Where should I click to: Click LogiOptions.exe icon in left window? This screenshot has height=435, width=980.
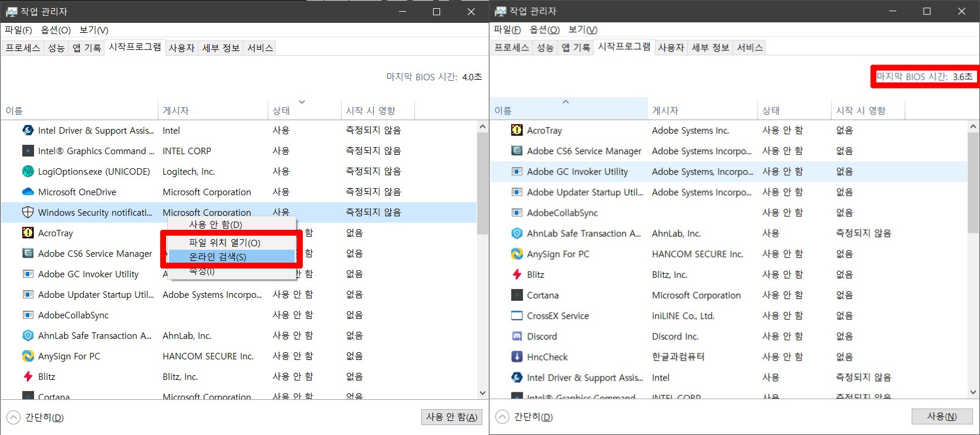[x=28, y=171]
